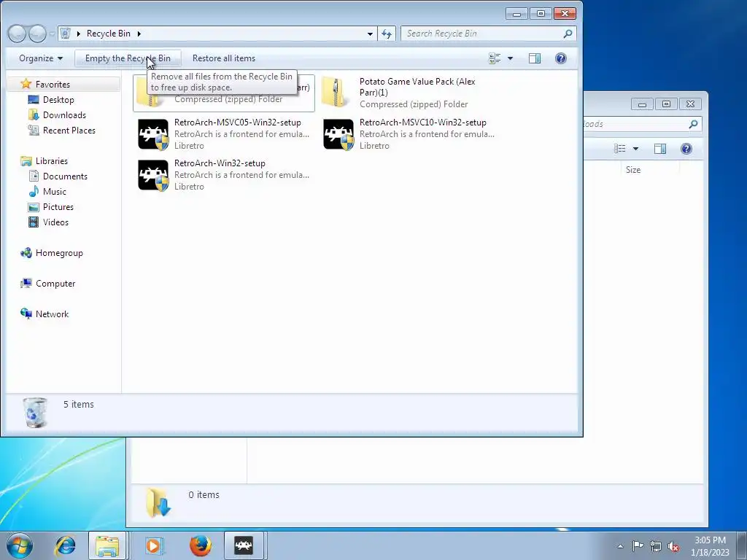
Task: Click view icon in background Downloads window
Action: [x=620, y=149]
